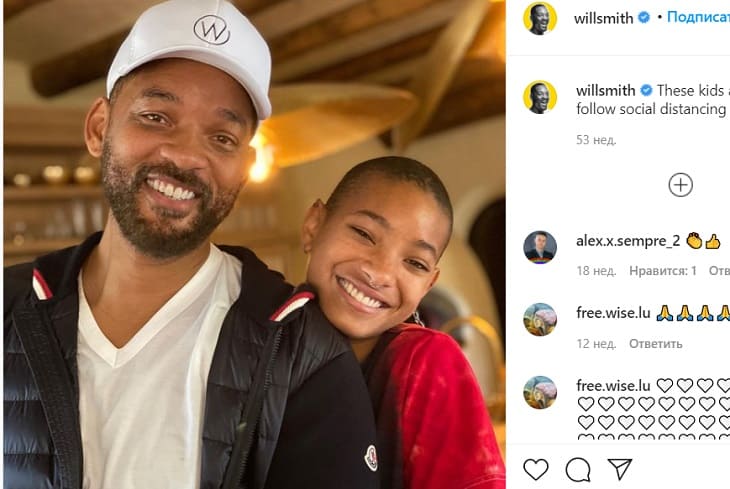730x489 pixels.
Task: Click avatar next to hearts comment
Action: (540, 392)
